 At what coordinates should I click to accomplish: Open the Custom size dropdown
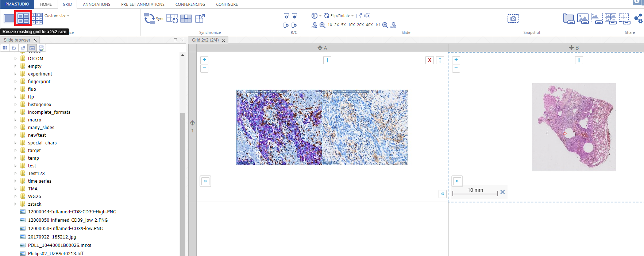[x=57, y=16]
